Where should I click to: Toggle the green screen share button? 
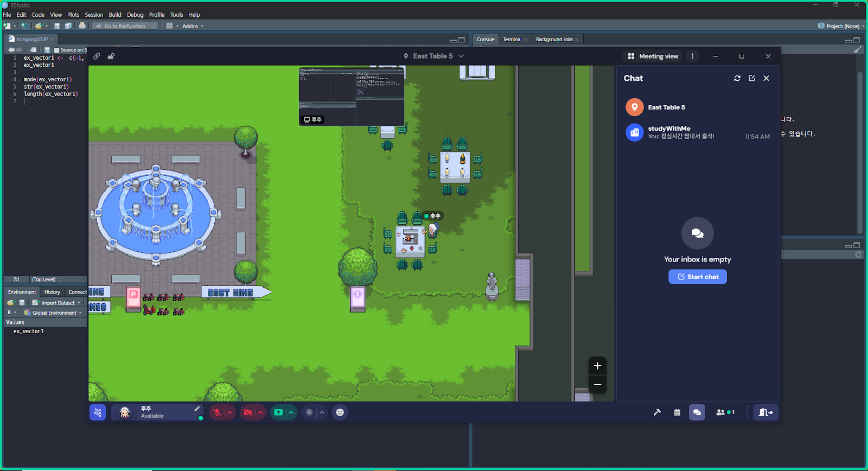[278, 412]
